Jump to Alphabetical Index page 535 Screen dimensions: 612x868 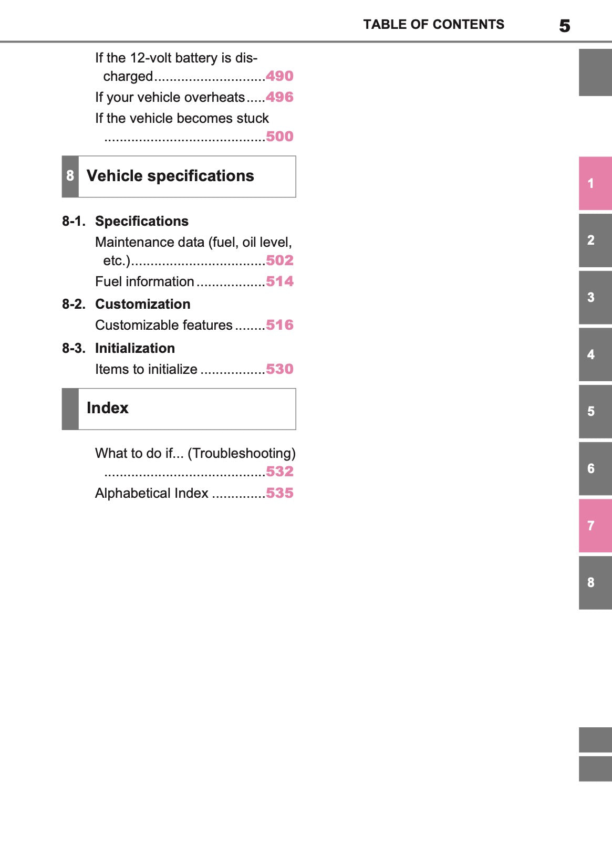[279, 493]
